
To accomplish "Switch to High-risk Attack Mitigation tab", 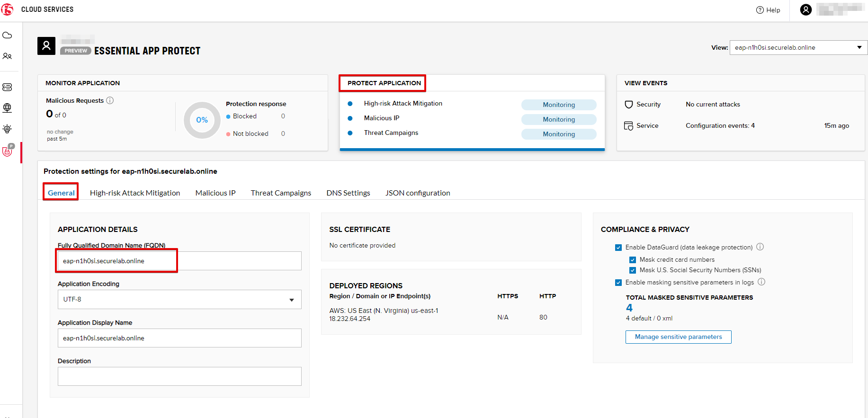I will (x=135, y=193).
